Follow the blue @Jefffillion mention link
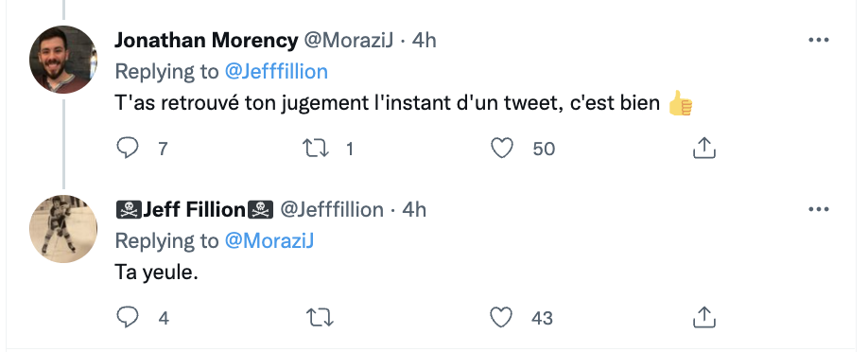 (x=276, y=72)
